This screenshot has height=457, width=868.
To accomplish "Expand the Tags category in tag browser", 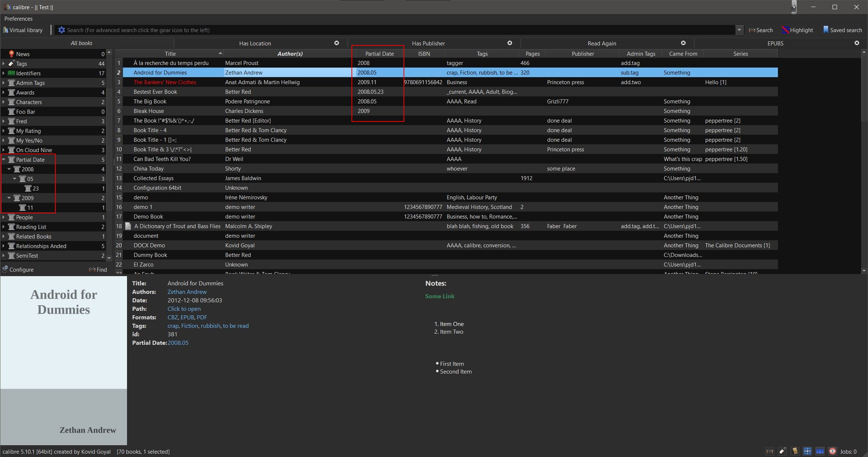I will point(4,63).
